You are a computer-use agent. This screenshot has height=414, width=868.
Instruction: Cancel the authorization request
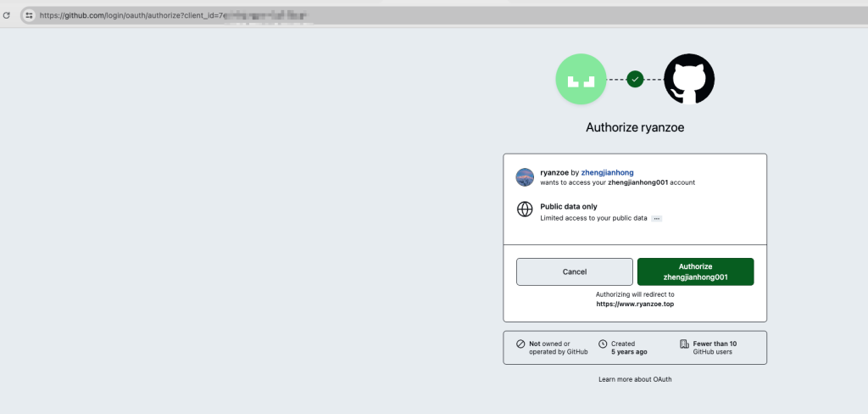pos(575,272)
